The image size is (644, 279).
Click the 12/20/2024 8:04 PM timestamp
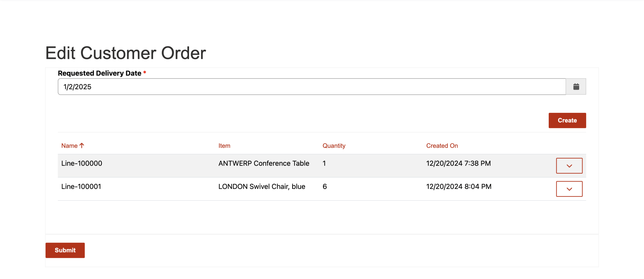tap(459, 187)
